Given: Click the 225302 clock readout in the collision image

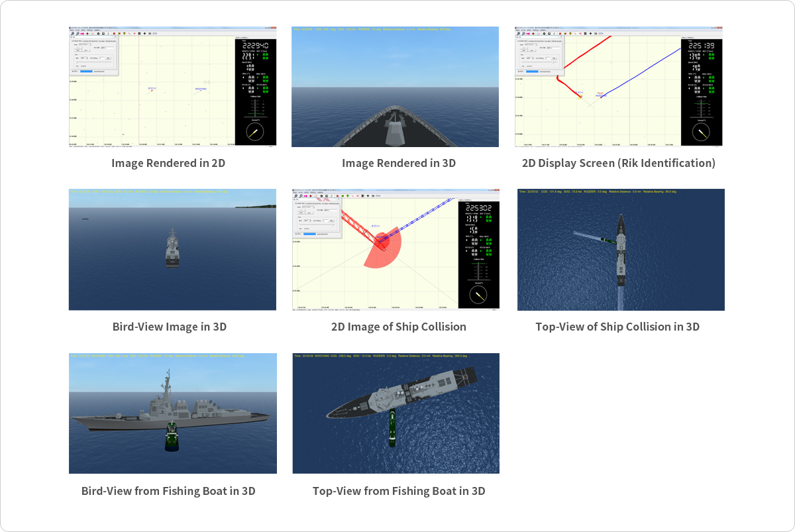Looking at the screenshot, I should point(478,208).
